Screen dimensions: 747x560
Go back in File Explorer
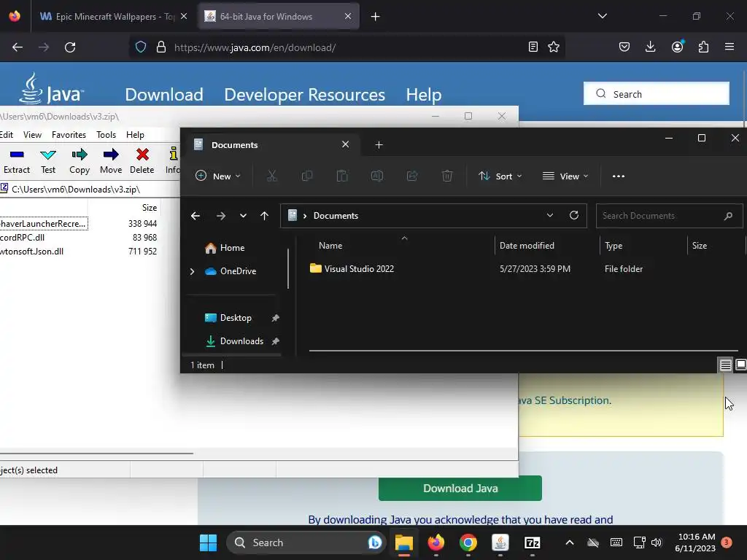[x=196, y=216]
